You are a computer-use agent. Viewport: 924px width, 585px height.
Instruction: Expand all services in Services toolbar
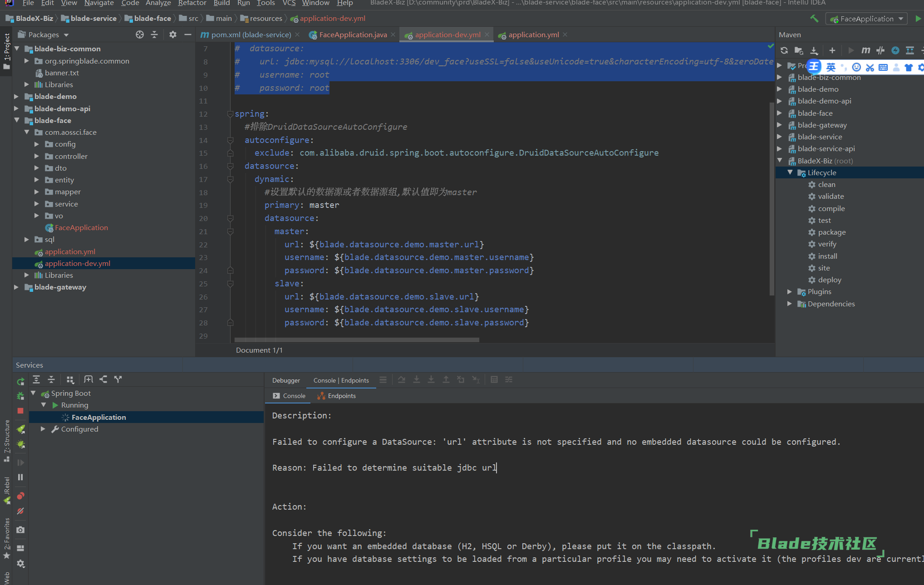36,379
